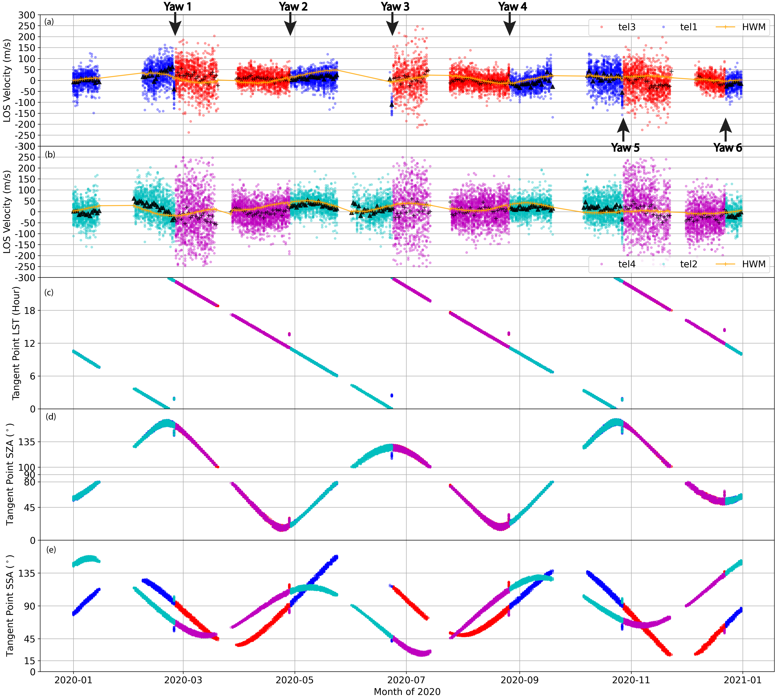Screen dimensions: 780x700
Task: Select the "135" tick in the SSA panel
Action: [27, 573]
